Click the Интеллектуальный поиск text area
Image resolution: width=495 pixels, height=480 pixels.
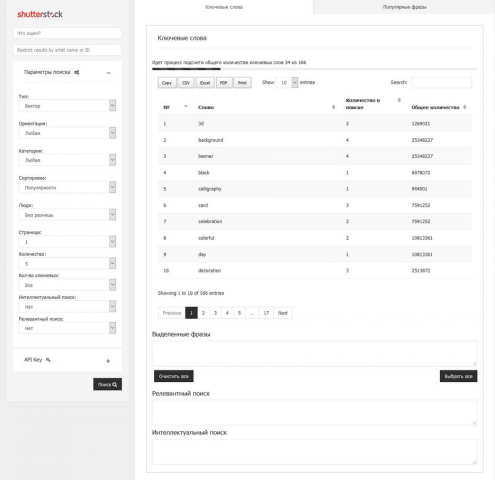[x=314, y=452]
